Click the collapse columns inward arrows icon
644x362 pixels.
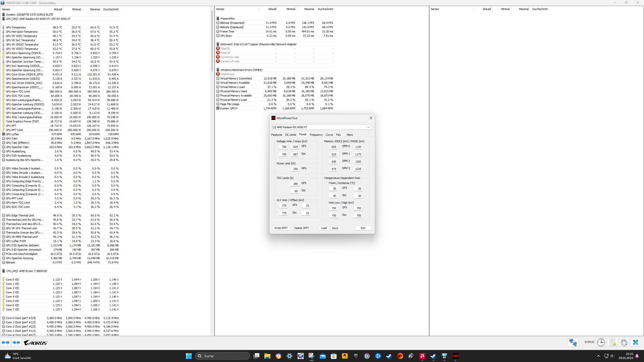point(17,342)
